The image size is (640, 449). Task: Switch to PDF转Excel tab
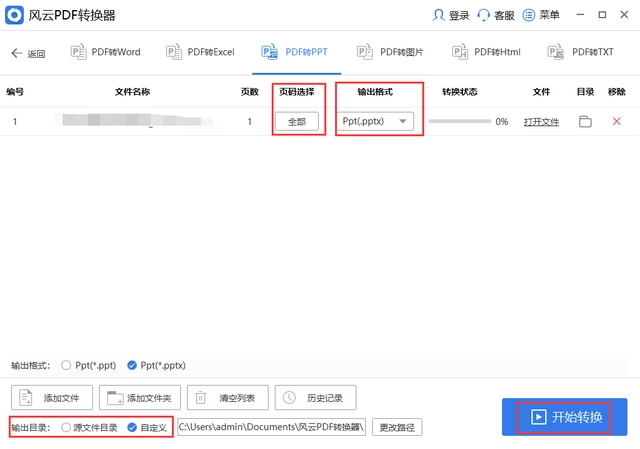(x=200, y=52)
